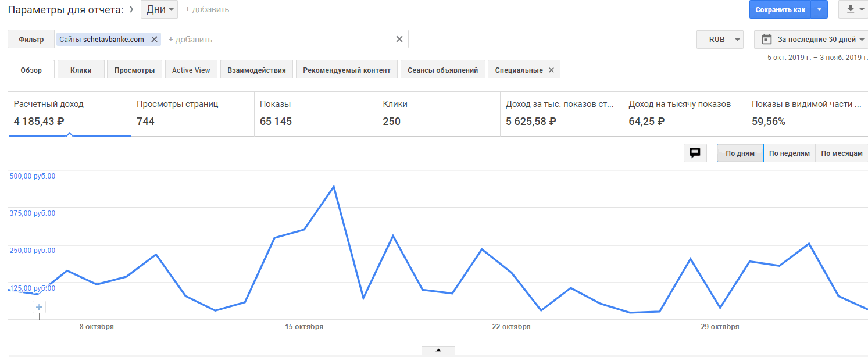This screenshot has width=868, height=357.
Task: Open the chart annotations comment icon
Action: pyautogui.click(x=695, y=153)
